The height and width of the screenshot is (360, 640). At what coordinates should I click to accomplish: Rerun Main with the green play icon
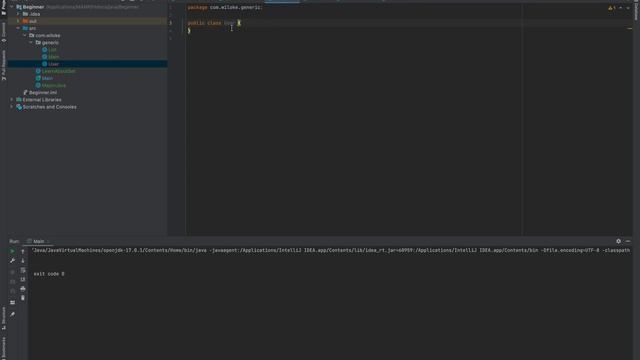click(x=13, y=251)
